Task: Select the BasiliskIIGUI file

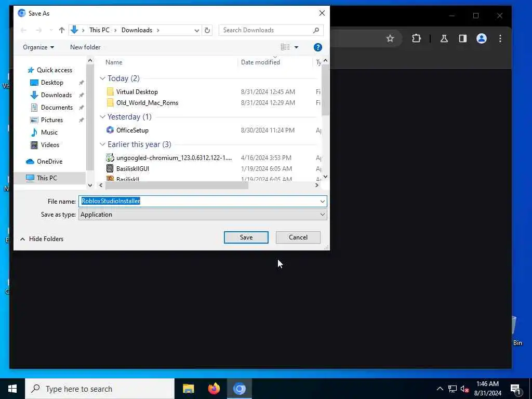Action: [132, 169]
